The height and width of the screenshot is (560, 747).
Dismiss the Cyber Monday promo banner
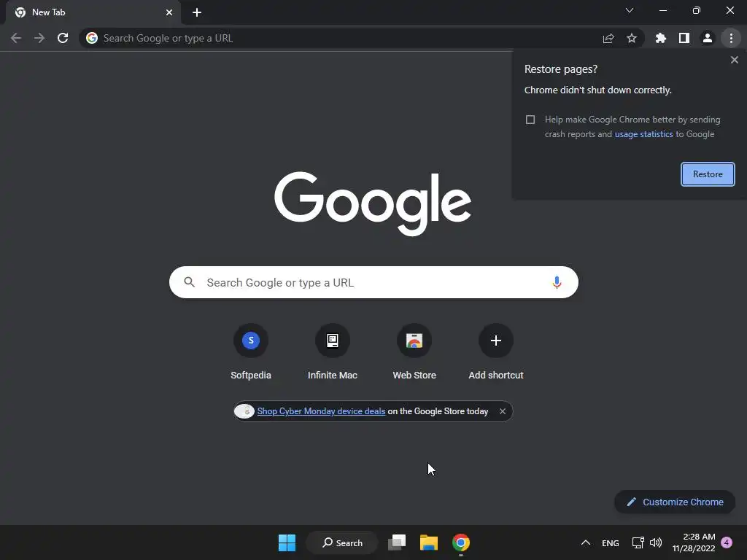coord(502,411)
